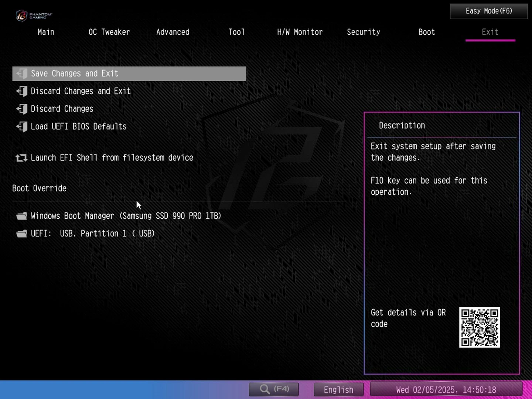Click the QR code image

click(479, 327)
